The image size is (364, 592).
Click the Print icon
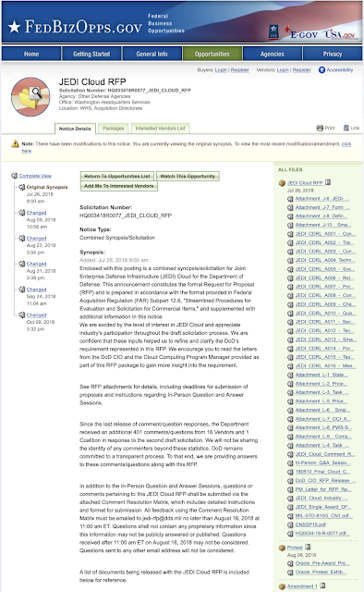click(x=320, y=128)
